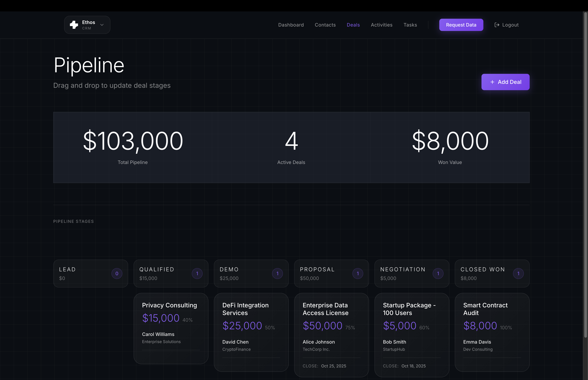
Task: Select the Privacy Consulting deal card
Action: point(171,328)
